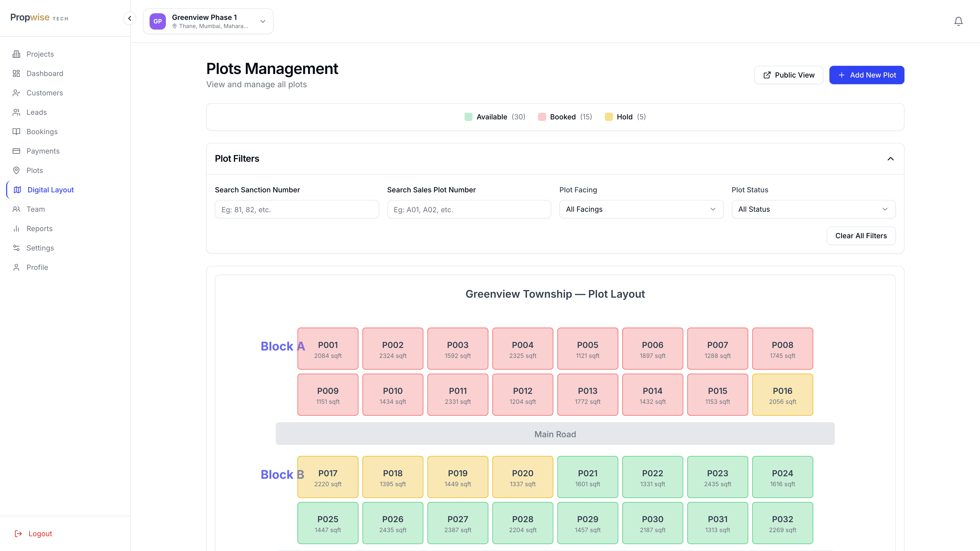Open the Public View link
Image resolution: width=980 pixels, height=551 pixels.
(789, 75)
